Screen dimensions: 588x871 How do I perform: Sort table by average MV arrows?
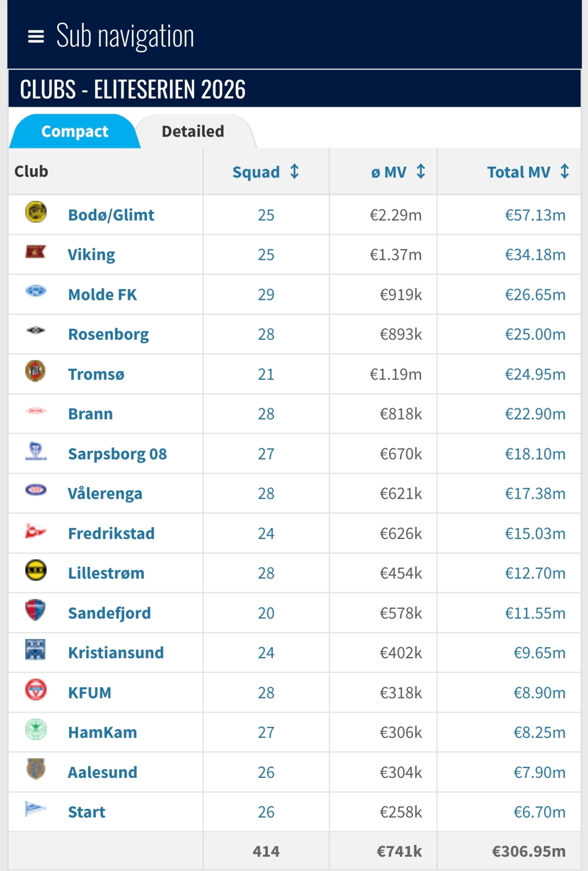tap(421, 172)
